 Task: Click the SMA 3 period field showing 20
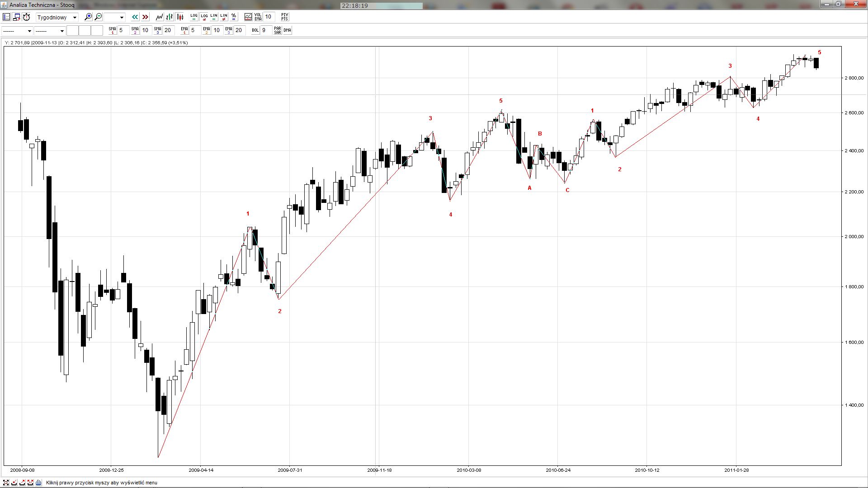pyautogui.click(x=168, y=30)
